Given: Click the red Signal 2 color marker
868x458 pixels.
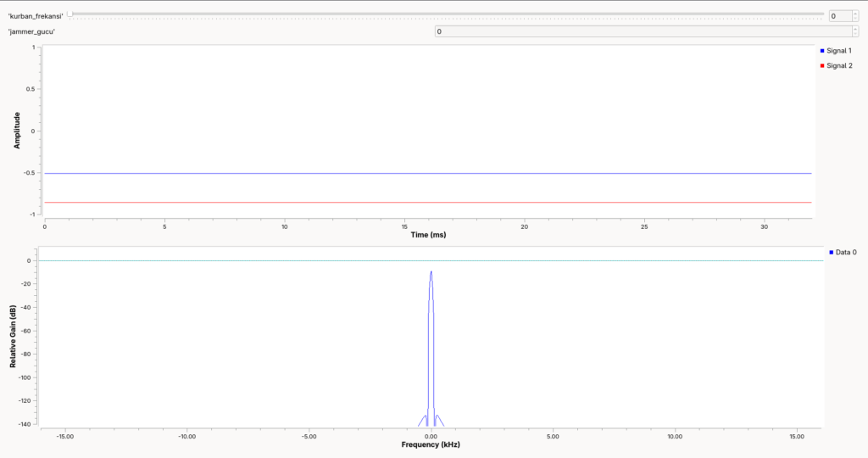Looking at the screenshot, I should click(x=822, y=65).
